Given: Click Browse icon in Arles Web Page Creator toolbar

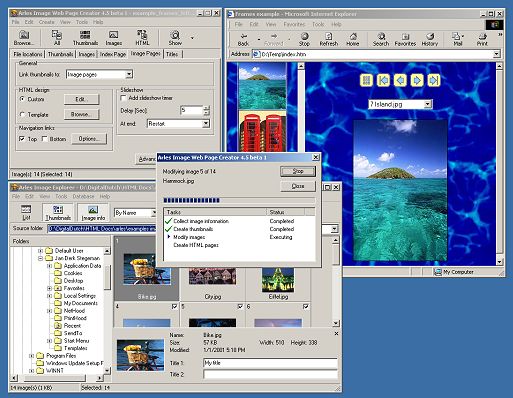Looking at the screenshot, I should (x=24, y=38).
